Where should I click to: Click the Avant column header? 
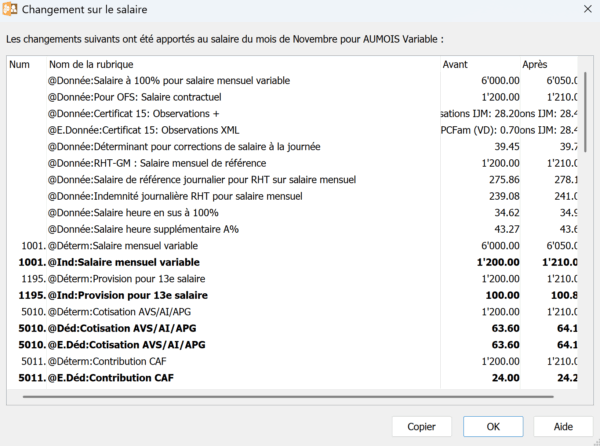click(x=454, y=64)
